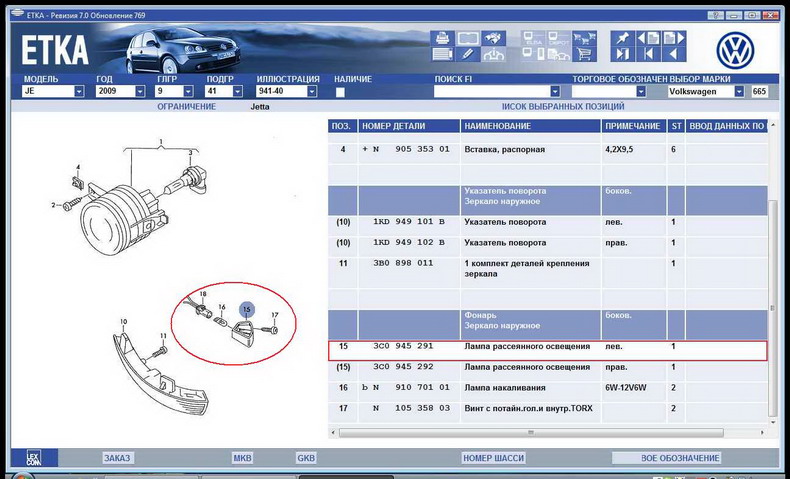Click the ВВОД ДАННЫХ ПО column header
The height and width of the screenshot is (479, 790).
[727, 126]
